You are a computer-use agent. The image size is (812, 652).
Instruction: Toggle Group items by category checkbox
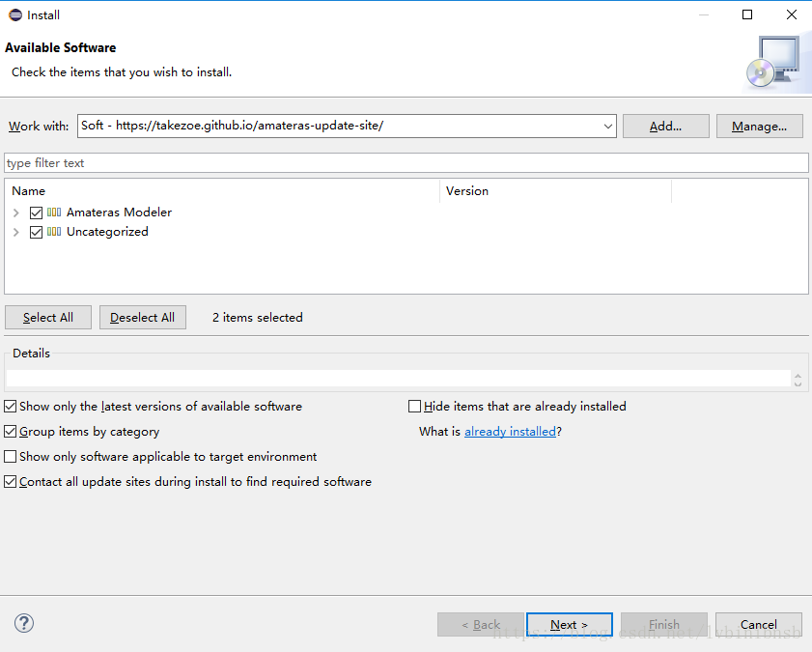[x=11, y=432]
